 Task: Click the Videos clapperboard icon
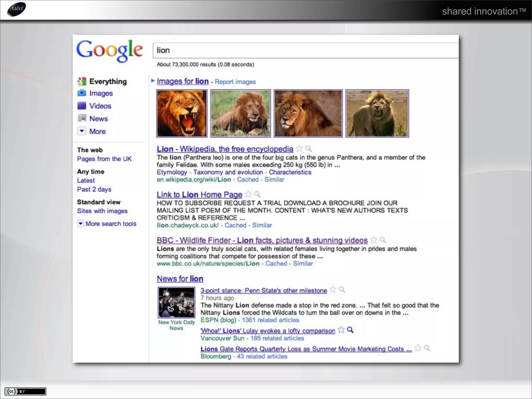(82, 106)
